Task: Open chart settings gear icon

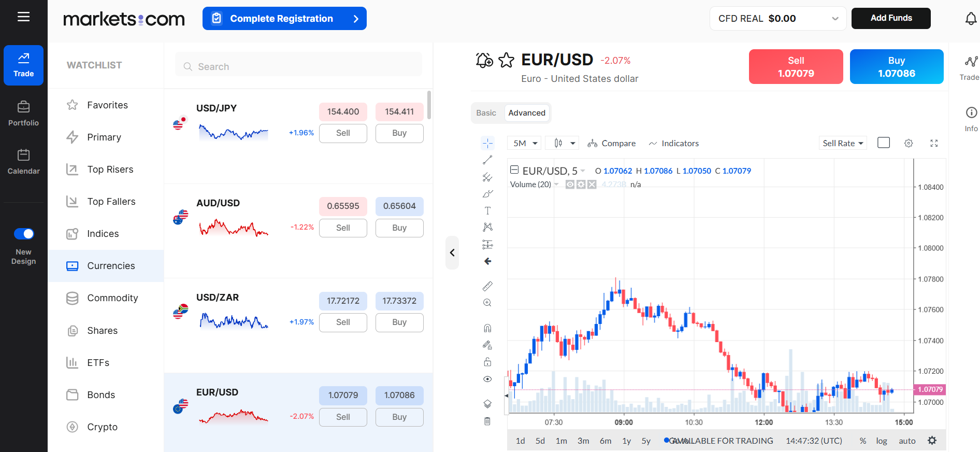Action: 909,143
